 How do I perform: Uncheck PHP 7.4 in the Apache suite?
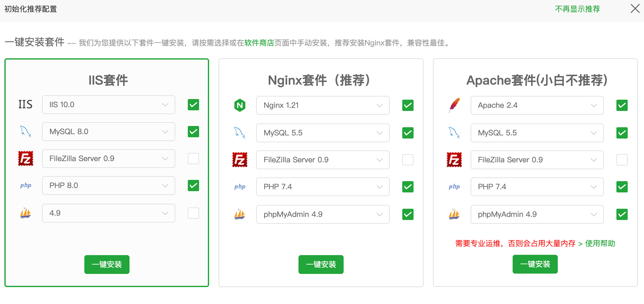[622, 187]
